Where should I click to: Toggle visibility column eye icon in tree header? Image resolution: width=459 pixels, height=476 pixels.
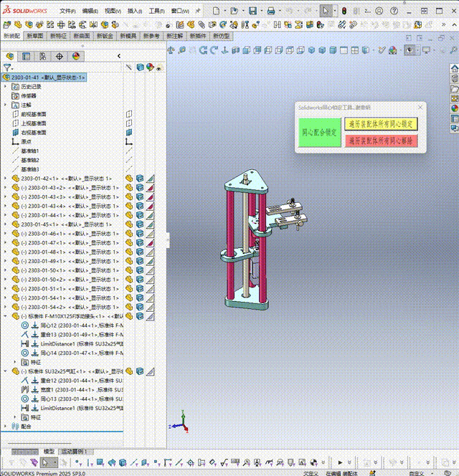click(x=159, y=68)
